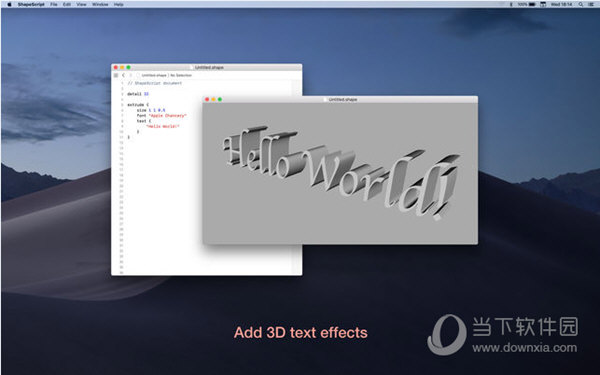Open the ShapeScript application menu
The width and height of the screenshot is (600, 375).
[31, 4]
